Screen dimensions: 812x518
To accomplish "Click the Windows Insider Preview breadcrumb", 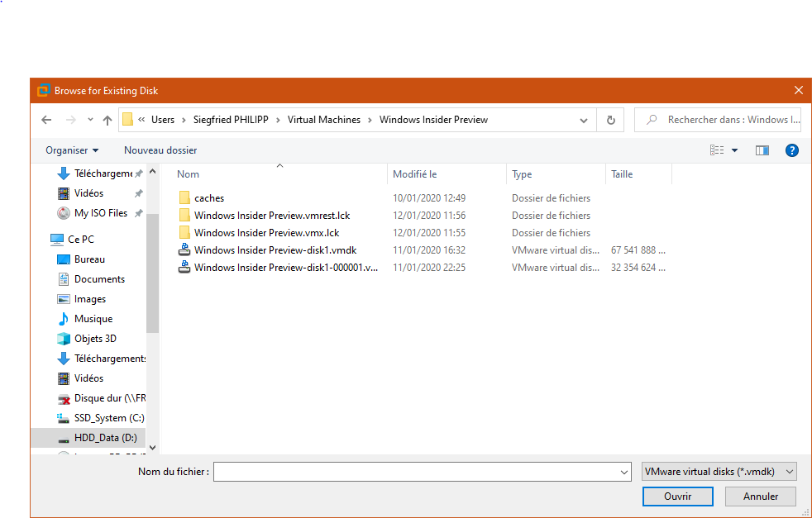I will tap(433, 120).
